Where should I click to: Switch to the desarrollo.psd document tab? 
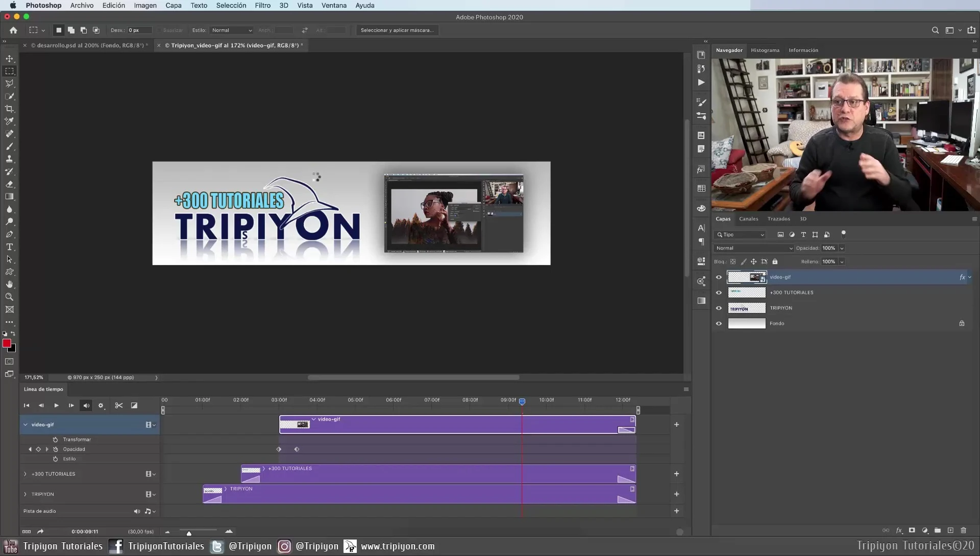89,45
